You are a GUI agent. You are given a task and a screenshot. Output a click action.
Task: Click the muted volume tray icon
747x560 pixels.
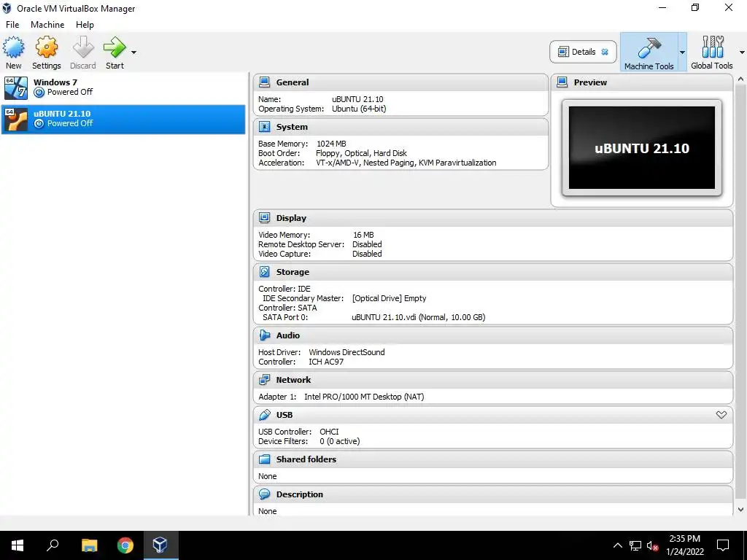pos(652,545)
